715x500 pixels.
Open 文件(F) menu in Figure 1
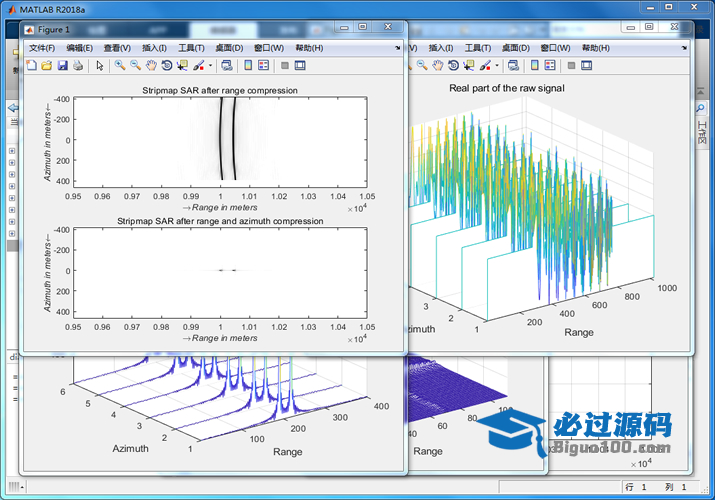coord(42,48)
